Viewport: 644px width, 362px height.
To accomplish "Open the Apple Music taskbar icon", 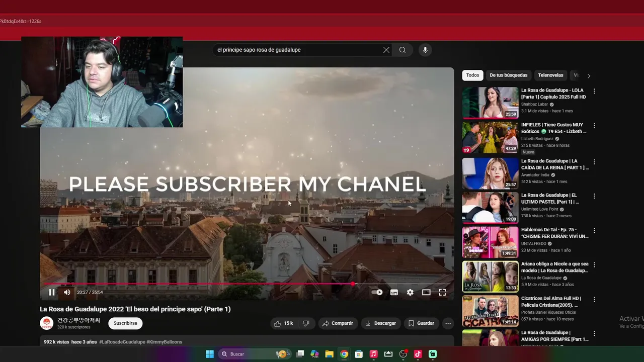I will click(373, 354).
